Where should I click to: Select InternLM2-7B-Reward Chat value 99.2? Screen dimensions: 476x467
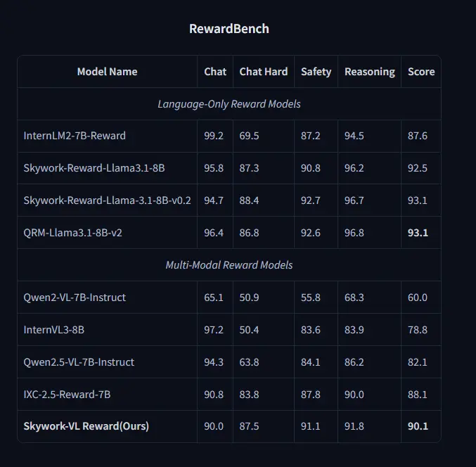[x=214, y=136]
